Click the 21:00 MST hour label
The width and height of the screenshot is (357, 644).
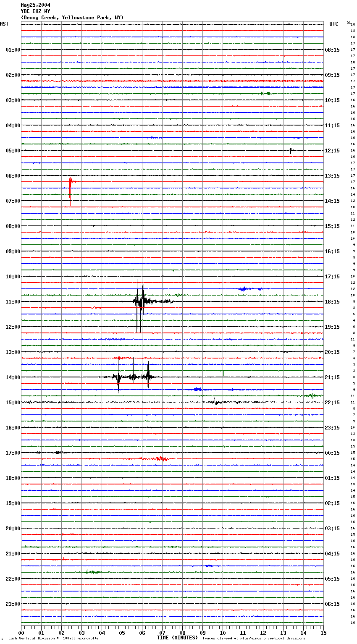13,554
